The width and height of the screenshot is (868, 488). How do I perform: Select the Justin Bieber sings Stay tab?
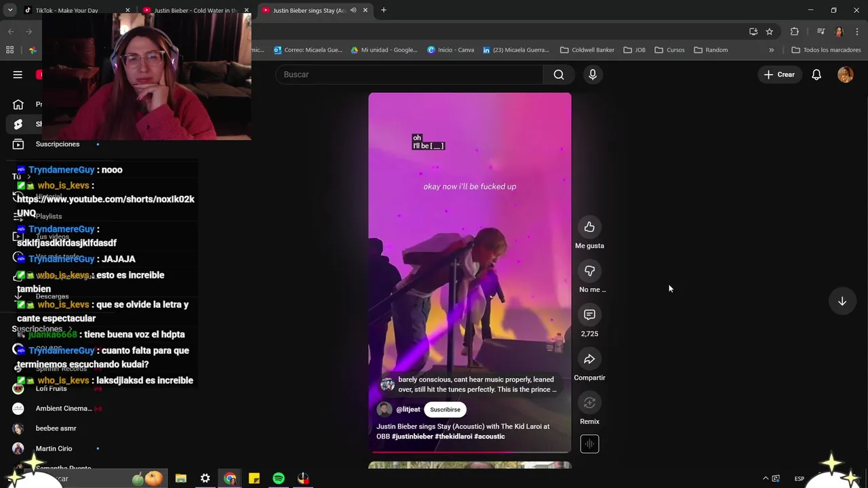(309, 10)
